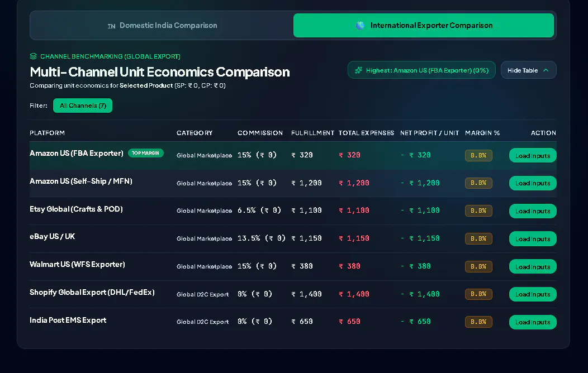Image resolution: width=588 pixels, height=373 pixels.
Task: Click the MARGIN % column header
Action: 482,133
